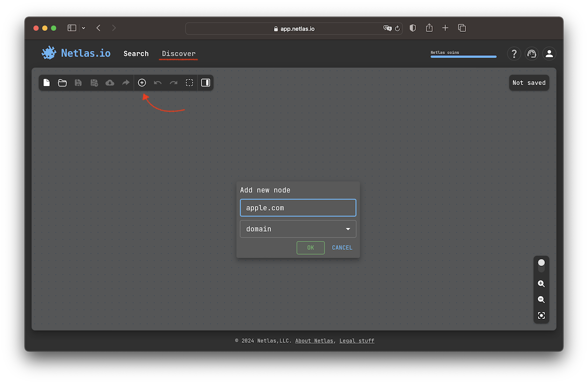Viewport: 588px width, 384px height.
Task: Open the Save As tool
Action: [94, 82]
